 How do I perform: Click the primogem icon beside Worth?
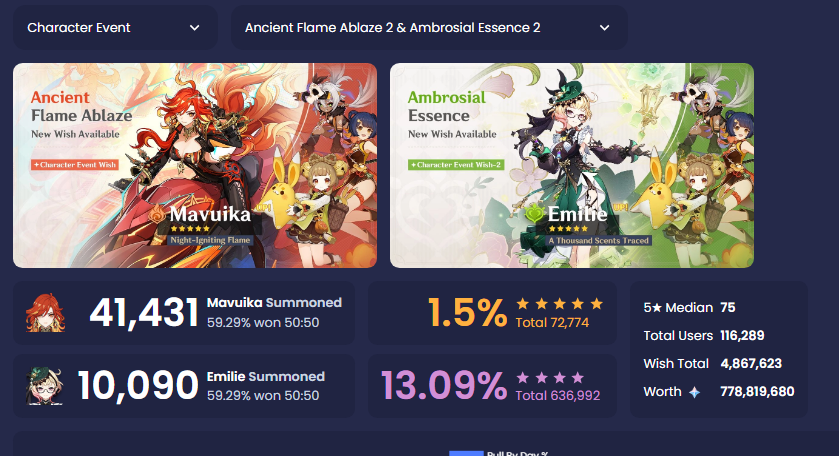(694, 392)
